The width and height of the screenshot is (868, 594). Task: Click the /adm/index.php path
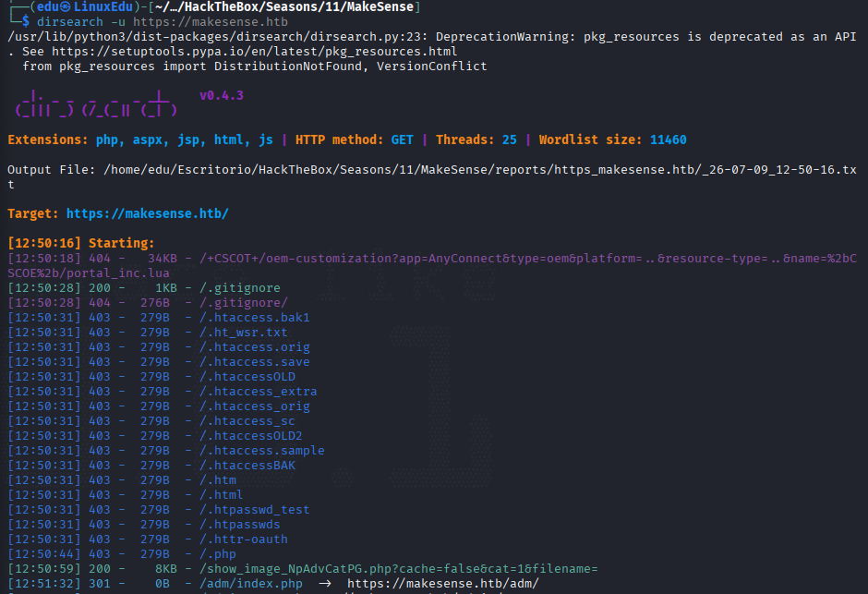tap(251, 584)
